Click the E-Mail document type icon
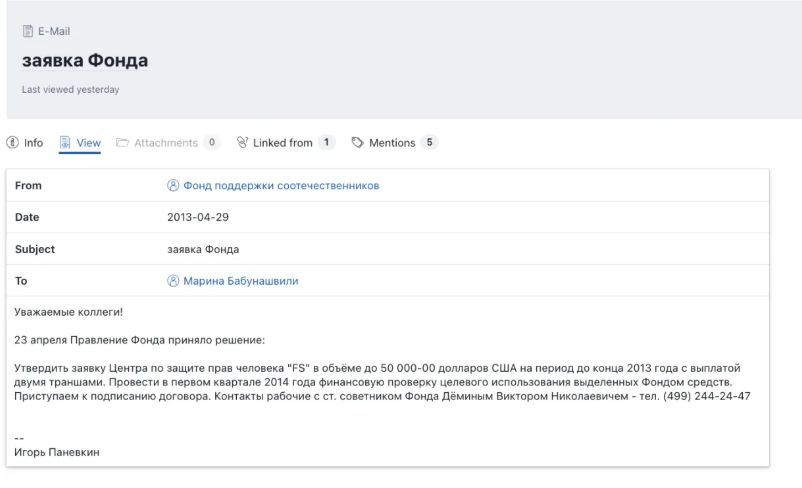This screenshot has width=802, height=488. pos(28,31)
